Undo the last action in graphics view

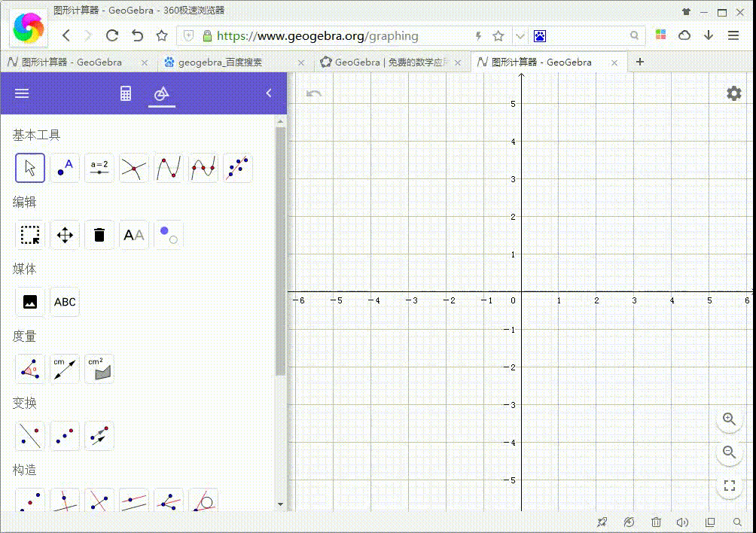[314, 93]
